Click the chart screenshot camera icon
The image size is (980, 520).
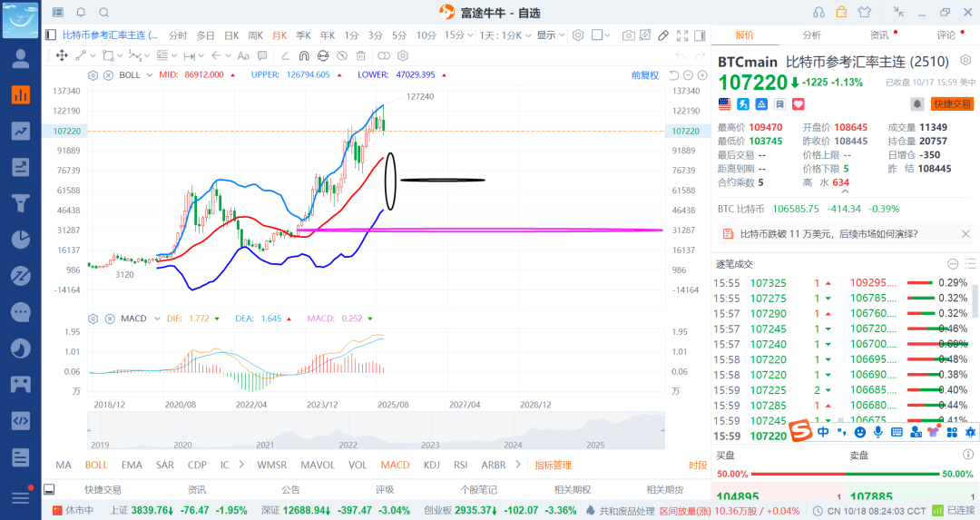pos(628,35)
